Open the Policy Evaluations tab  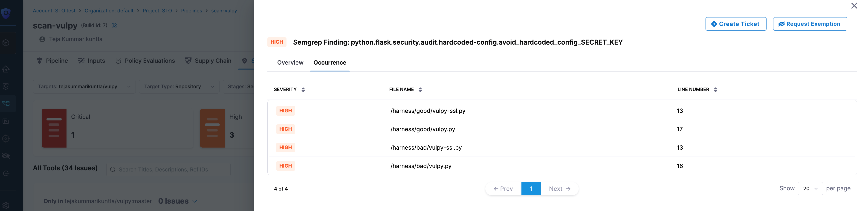(145, 61)
